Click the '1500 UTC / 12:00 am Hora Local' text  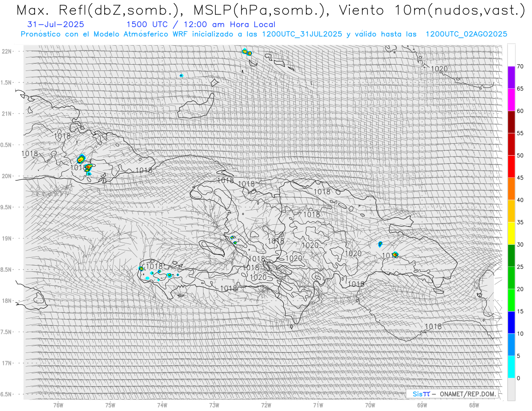[x=201, y=25]
